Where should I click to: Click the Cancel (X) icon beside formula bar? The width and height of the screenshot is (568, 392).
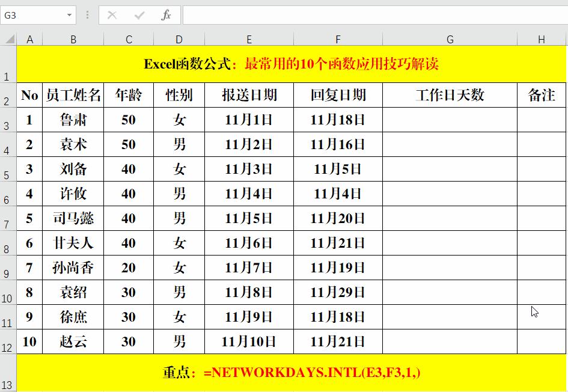pos(114,15)
